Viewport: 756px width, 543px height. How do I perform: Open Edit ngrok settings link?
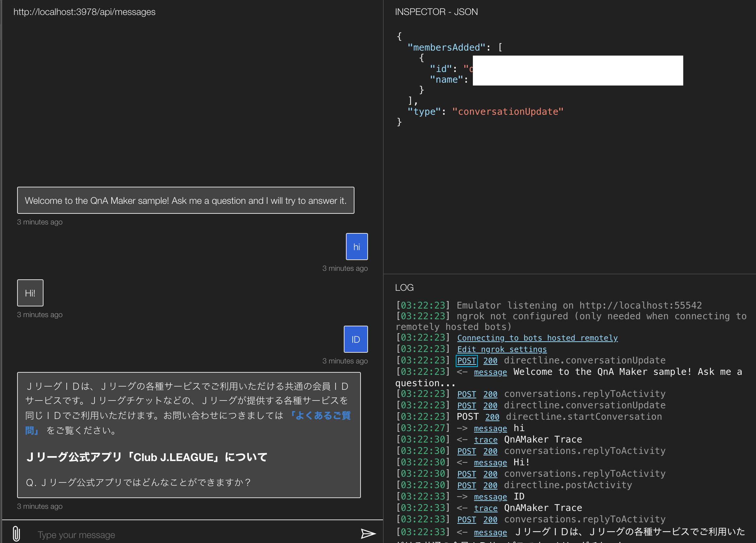pyautogui.click(x=501, y=349)
